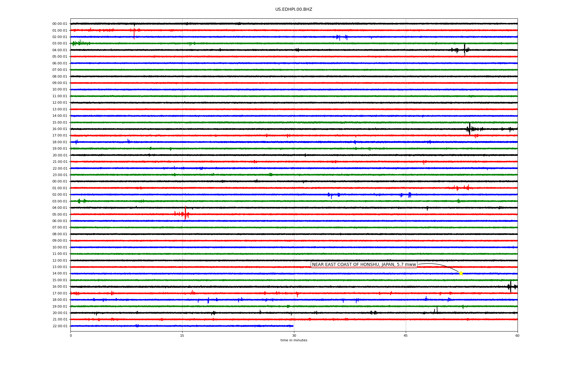Screen dimensions: 588x368
Task: Click the yellow star earthquake marker
Action: click(461, 273)
